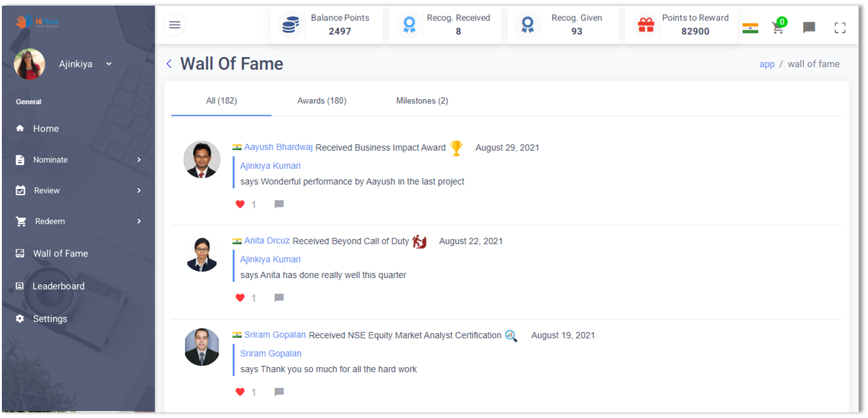
Task: Like Aayush Bhardwaj's post with the heart
Action: (x=240, y=204)
